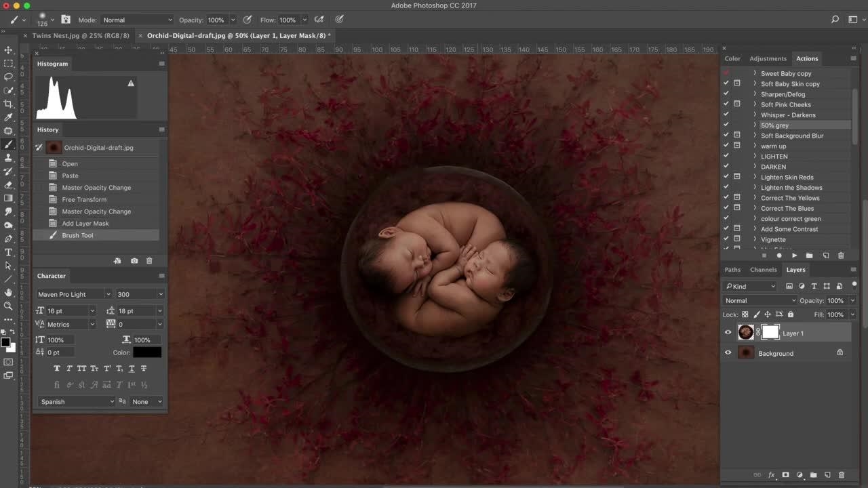Click the Character text color swatch
This screenshot has height=488, width=868.
[147, 352]
